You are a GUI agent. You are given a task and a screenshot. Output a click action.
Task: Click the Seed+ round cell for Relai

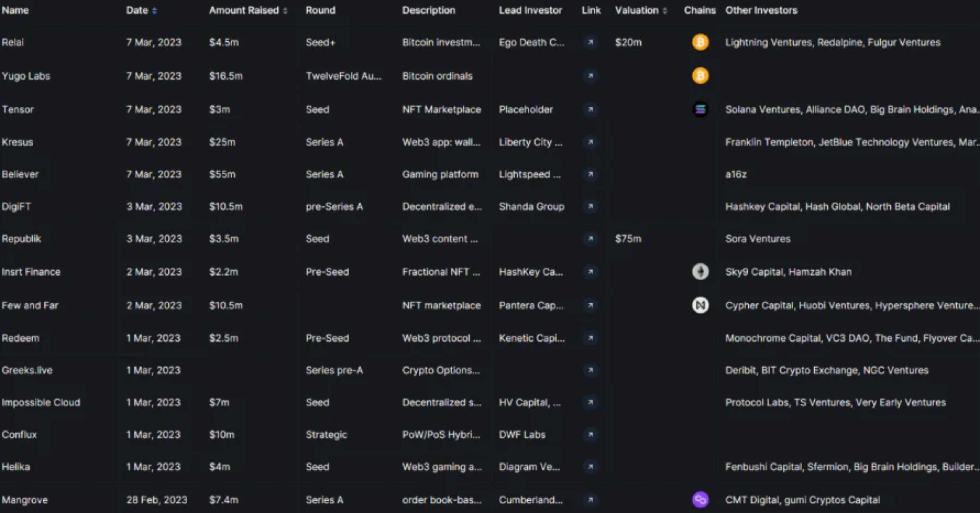pyautogui.click(x=320, y=42)
